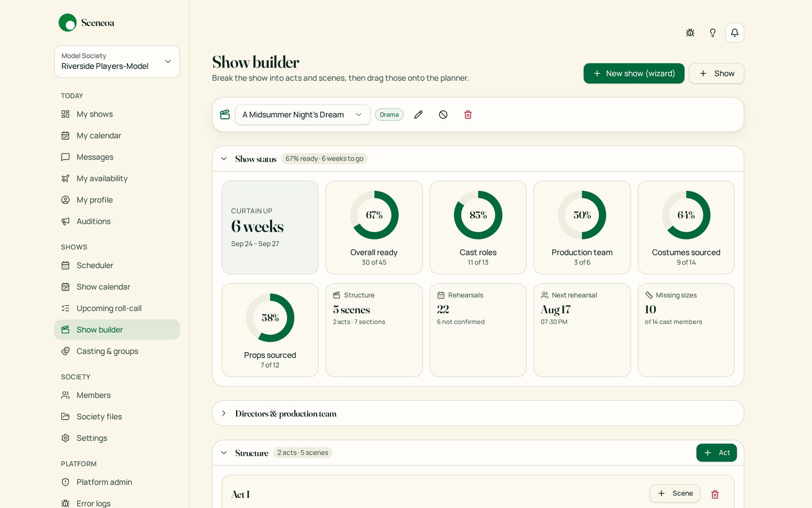Screen dimensions: 812x508
Task: Collapse the Show status section
Action: (x=224, y=159)
